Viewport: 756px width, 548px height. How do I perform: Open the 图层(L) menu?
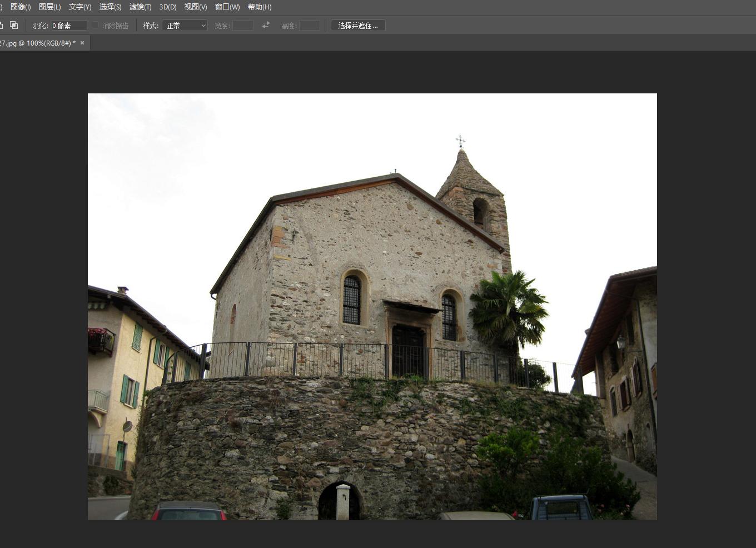[x=49, y=7]
